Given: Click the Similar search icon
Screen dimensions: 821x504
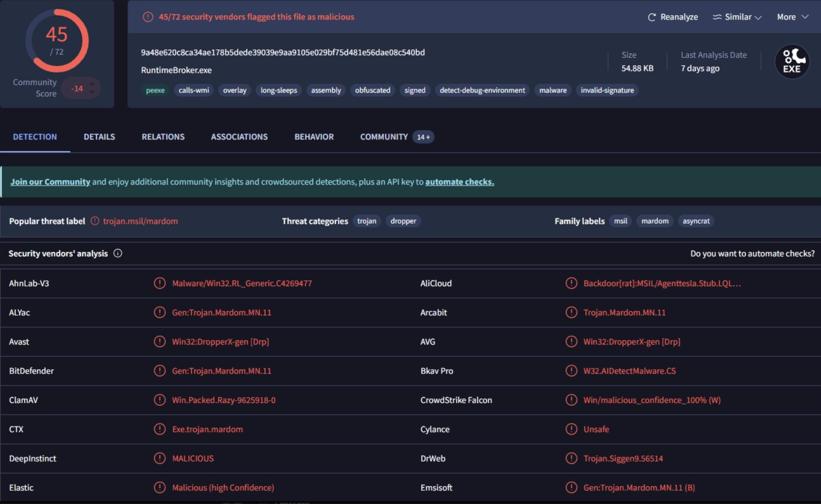Looking at the screenshot, I should [x=717, y=17].
